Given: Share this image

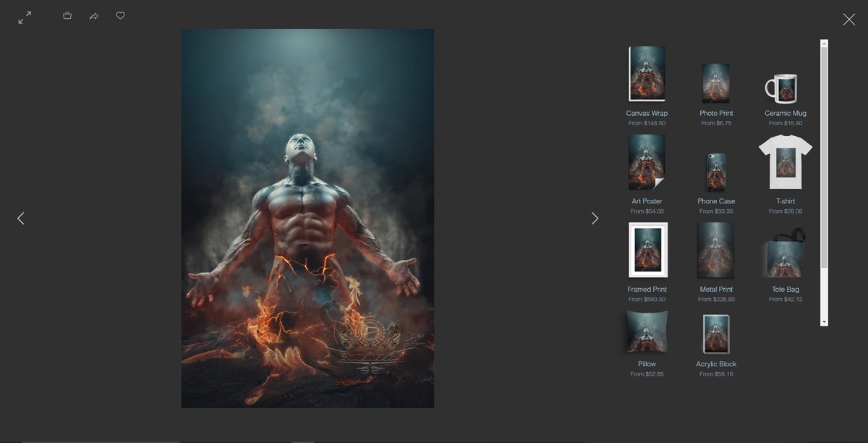Looking at the screenshot, I should click(94, 16).
